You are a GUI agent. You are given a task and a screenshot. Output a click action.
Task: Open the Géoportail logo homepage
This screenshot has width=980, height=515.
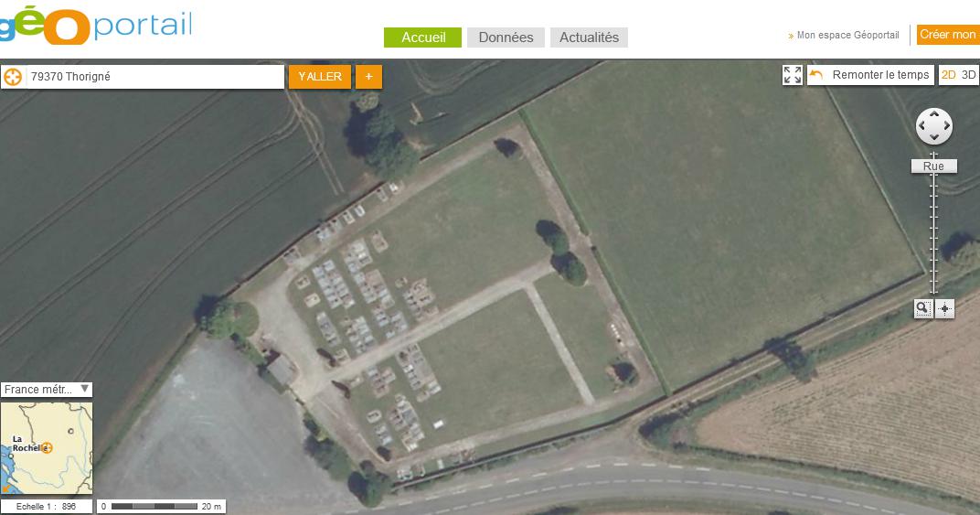tap(95, 25)
